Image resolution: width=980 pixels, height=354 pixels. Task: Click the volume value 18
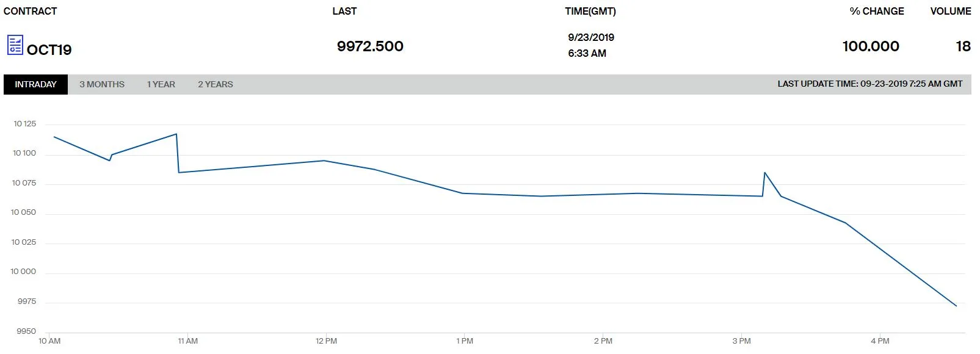coord(963,46)
